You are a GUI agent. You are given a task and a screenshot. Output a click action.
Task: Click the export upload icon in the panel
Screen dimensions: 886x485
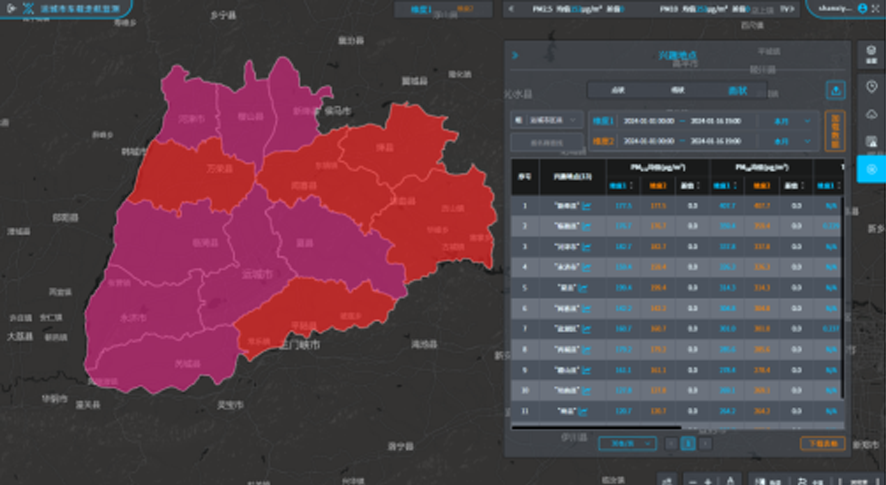pos(835,90)
